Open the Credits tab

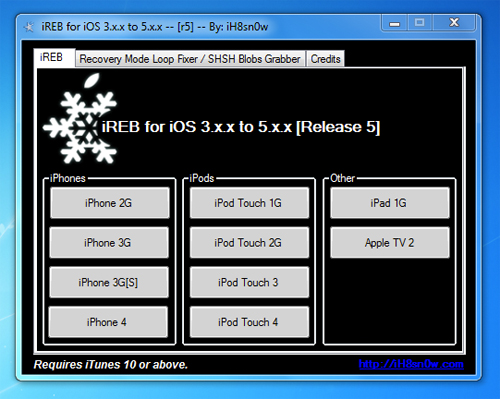[x=325, y=59]
